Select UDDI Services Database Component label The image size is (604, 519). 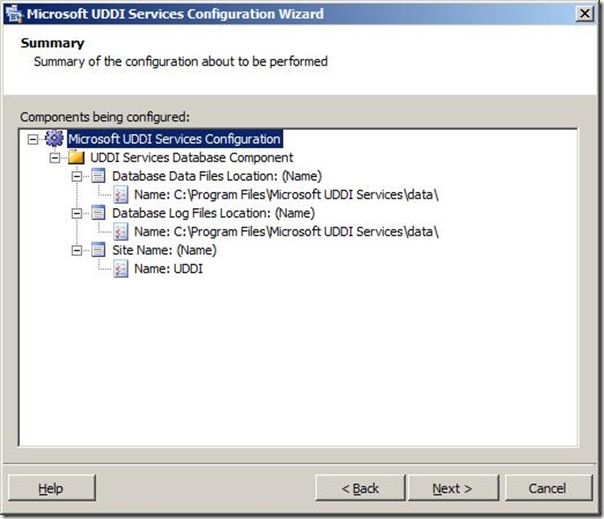click(x=191, y=157)
